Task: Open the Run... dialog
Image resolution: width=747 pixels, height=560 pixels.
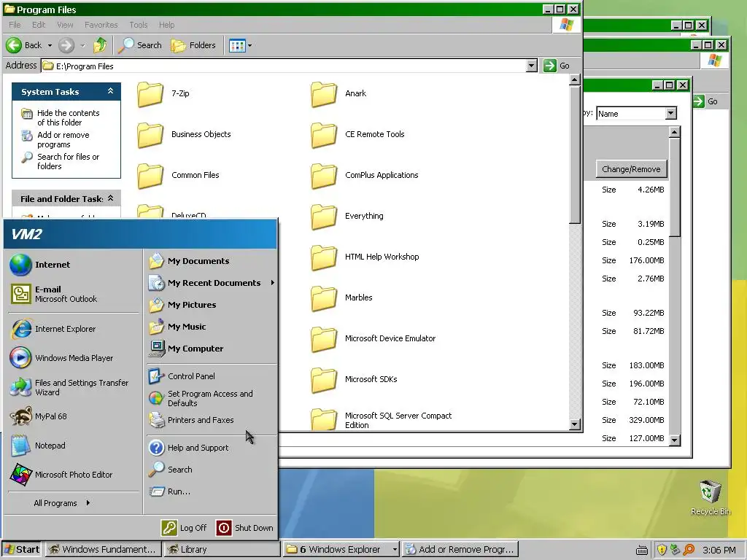Action: [x=212, y=491]
